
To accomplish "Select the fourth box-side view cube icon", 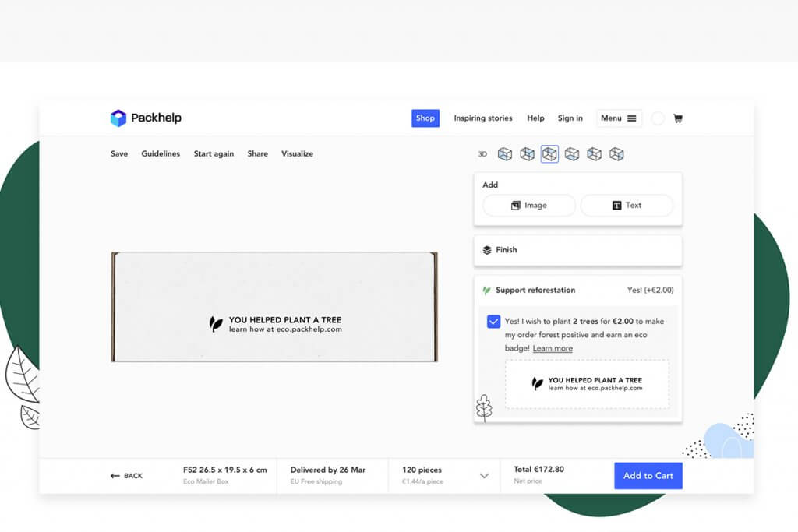I will 572,154.
